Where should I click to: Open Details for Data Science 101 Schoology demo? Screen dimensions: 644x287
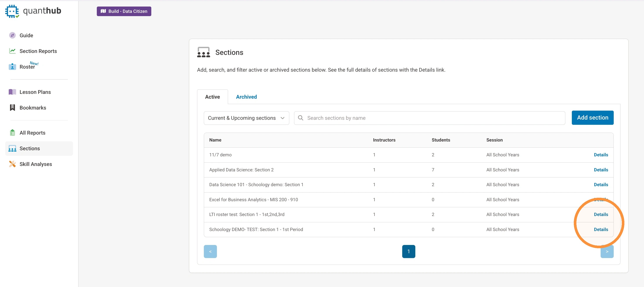(x=601, y=185)
